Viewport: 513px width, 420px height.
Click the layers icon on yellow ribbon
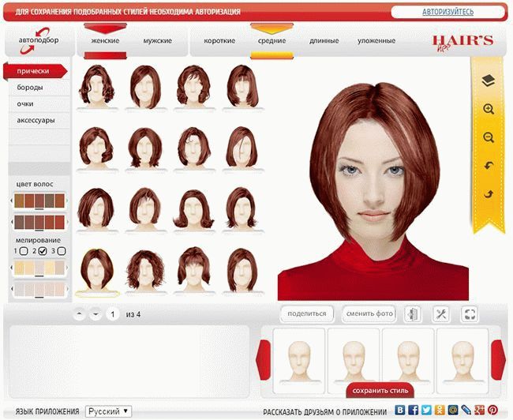(x=488, y=80)
